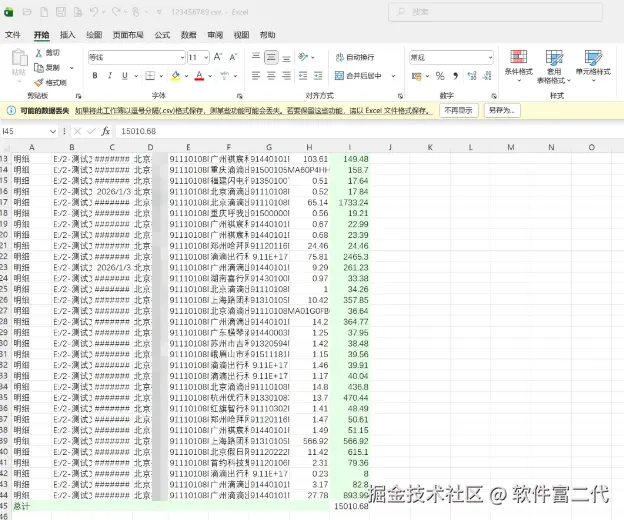Increase indent icon

318,76
